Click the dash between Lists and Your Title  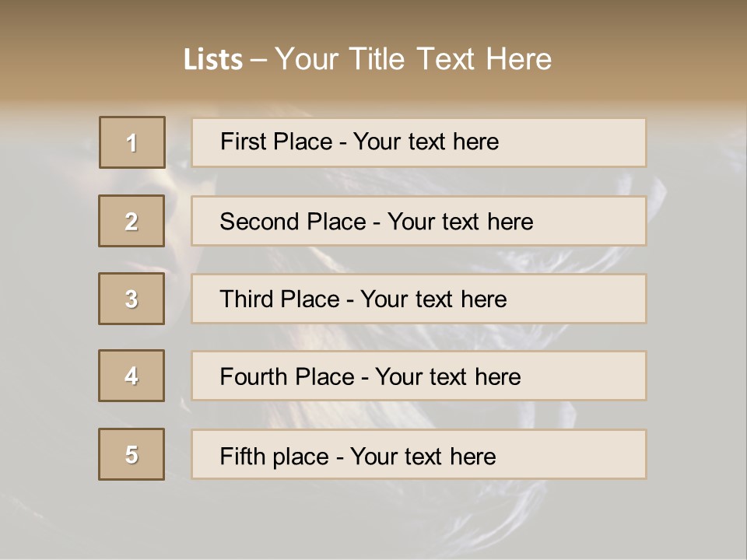pos(258,59)
